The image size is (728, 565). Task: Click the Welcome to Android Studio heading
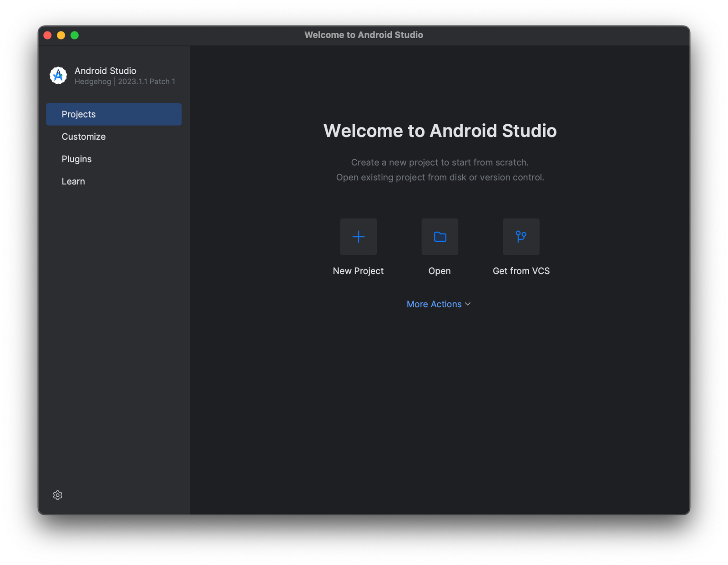(x=440, y=131)
